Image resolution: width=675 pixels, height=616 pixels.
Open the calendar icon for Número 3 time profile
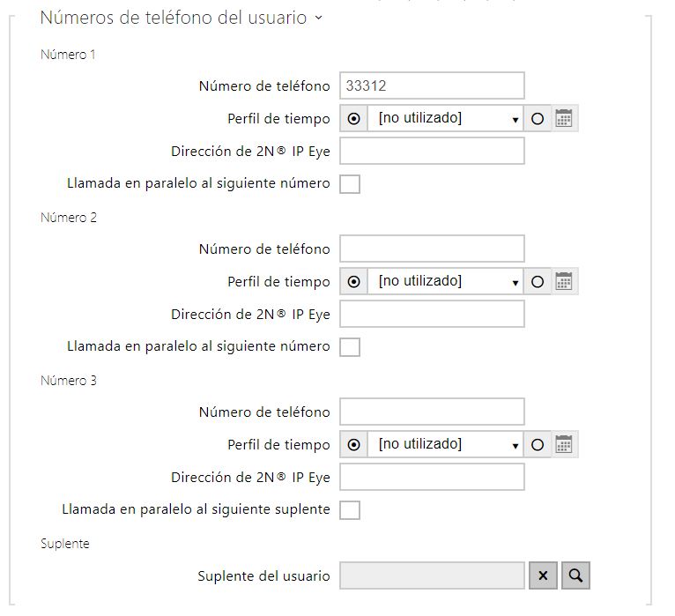pos(564,444)
